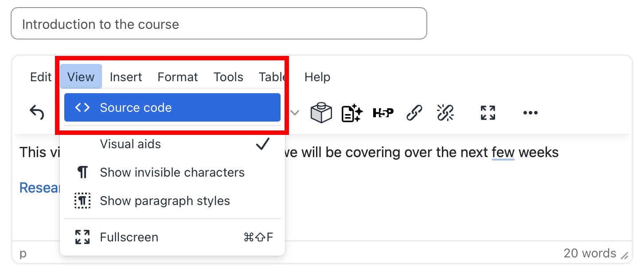Viewport: 644px width, 280px height.
Task: Click the editor resize handle
Action: click(624, 256)
